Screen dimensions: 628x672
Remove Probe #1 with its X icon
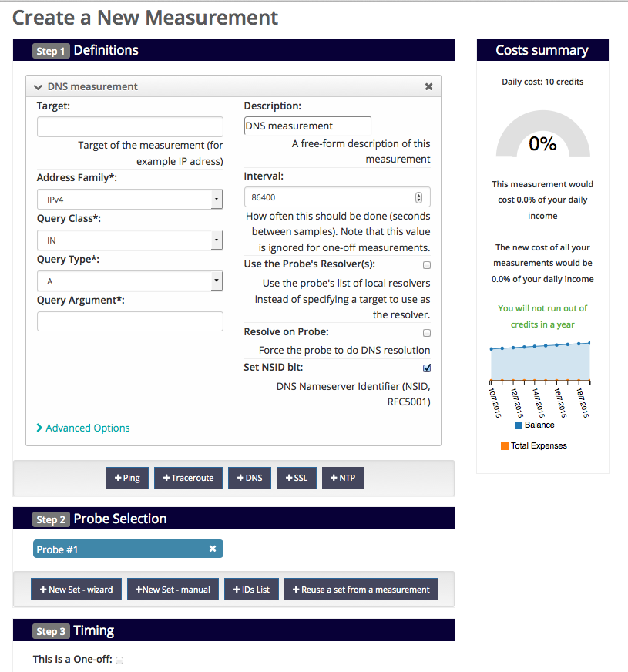point(213,549)
